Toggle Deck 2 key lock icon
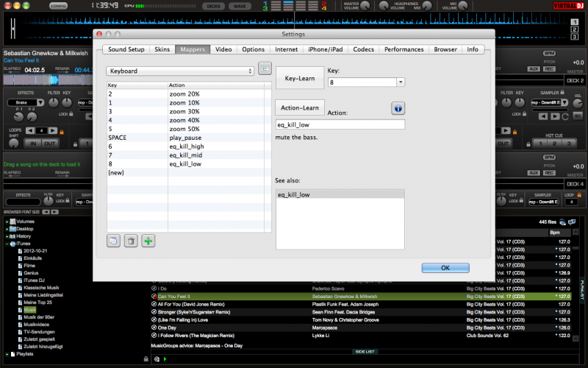 point(524,114)
